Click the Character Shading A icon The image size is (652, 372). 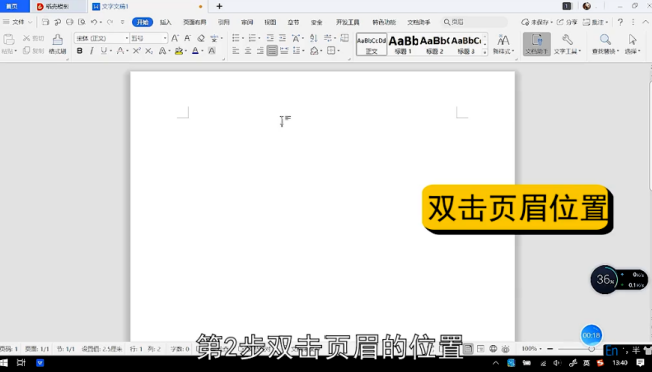coord(212,51)
